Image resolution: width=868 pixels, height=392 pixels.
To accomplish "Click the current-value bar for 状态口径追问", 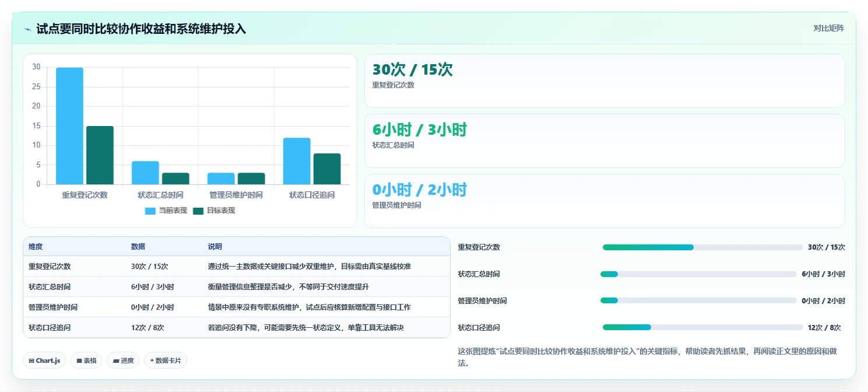I will pos(297,161).
